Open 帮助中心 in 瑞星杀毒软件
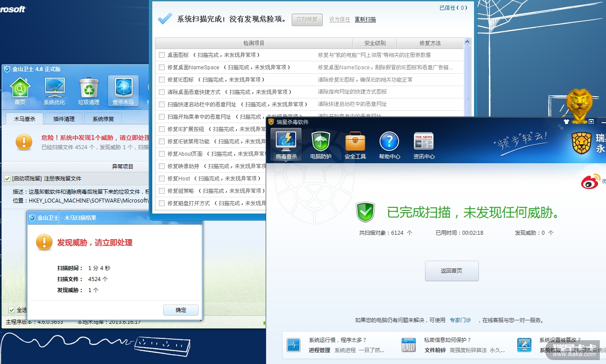Screen dimensions: 606x364 pos(389,145)
